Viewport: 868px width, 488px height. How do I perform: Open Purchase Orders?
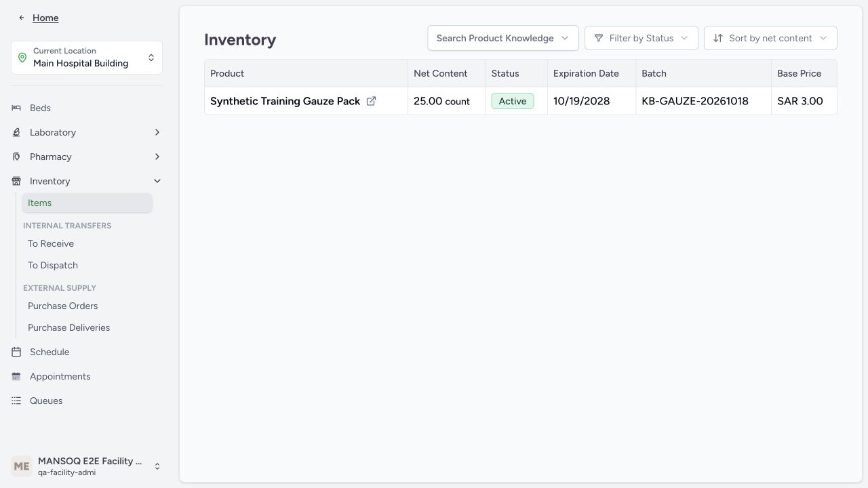click(63, 306)
